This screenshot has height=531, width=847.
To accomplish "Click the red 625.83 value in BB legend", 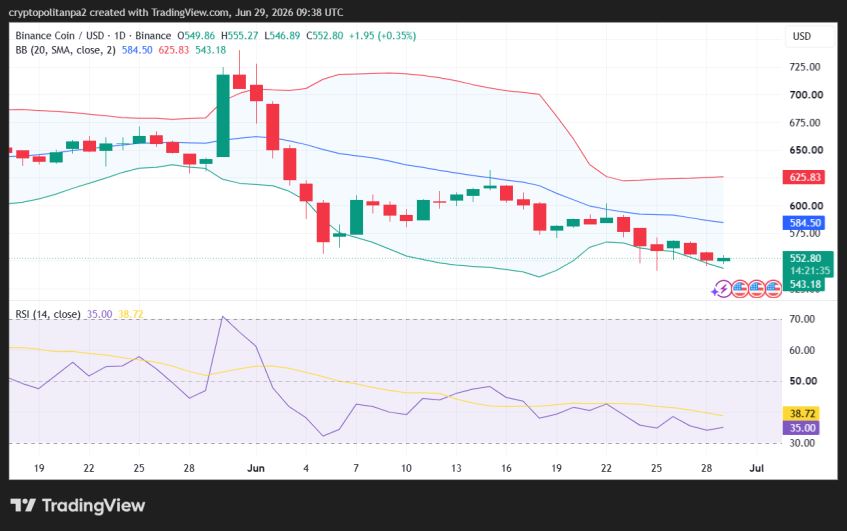I will click(x=173, y=50).
